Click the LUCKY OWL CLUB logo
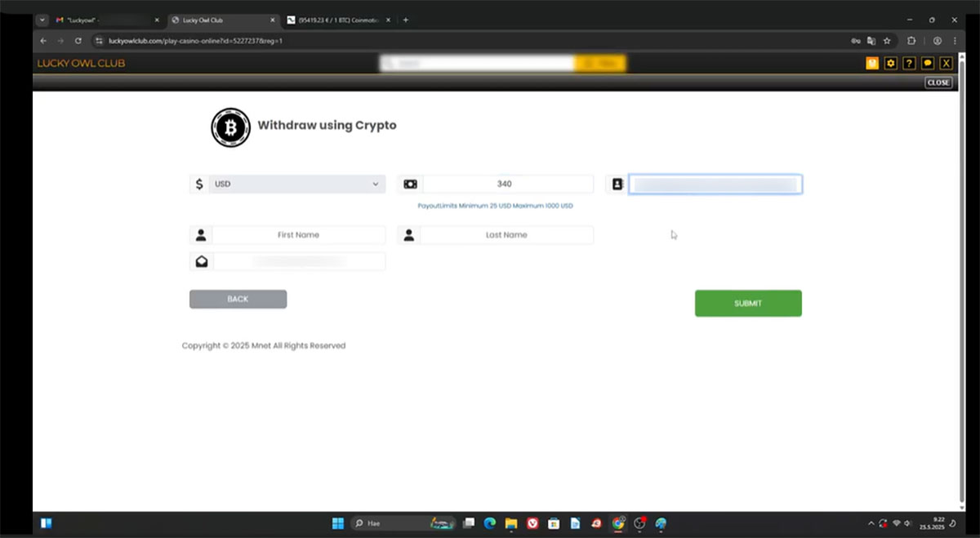Screen dimensions: 980x538 [81, 63]
